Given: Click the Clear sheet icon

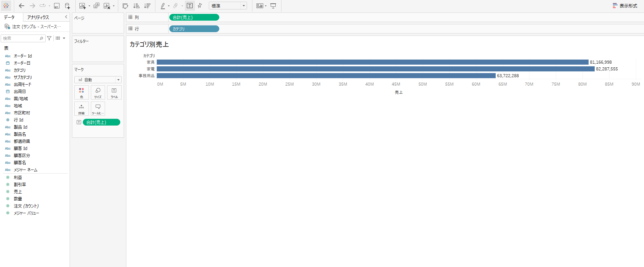Looking at the screenshot, I should tap(107, 6).
